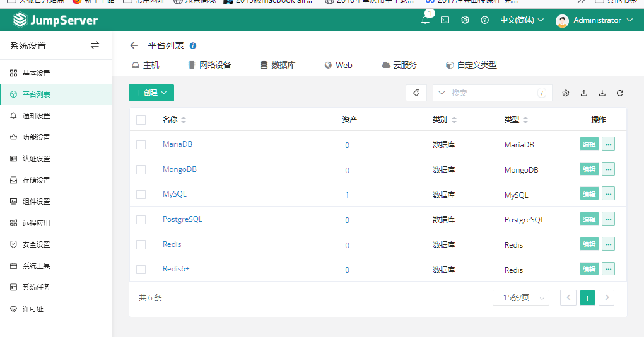
Task: Click the MySQL asset count 1
Action: [347, 195]
